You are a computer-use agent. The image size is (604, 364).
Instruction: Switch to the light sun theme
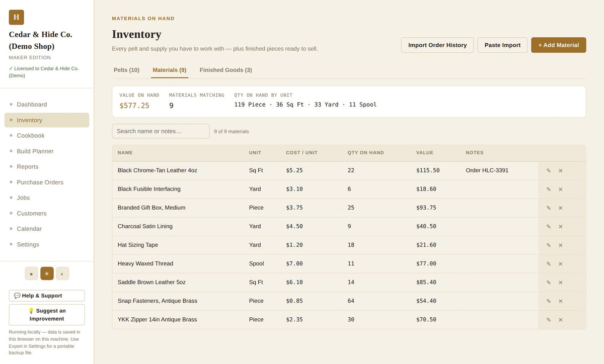click(x=47, y=274)
